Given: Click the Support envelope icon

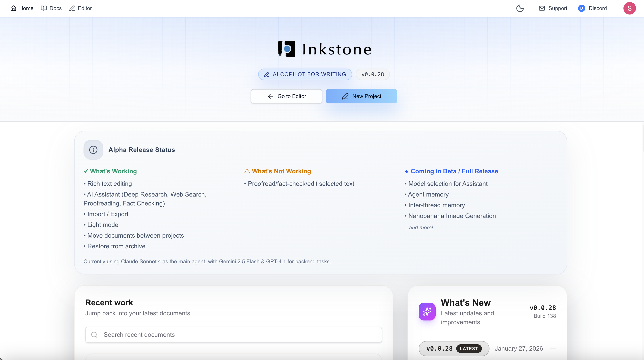Looking at the screenshot, I should (x=542, y=8).
